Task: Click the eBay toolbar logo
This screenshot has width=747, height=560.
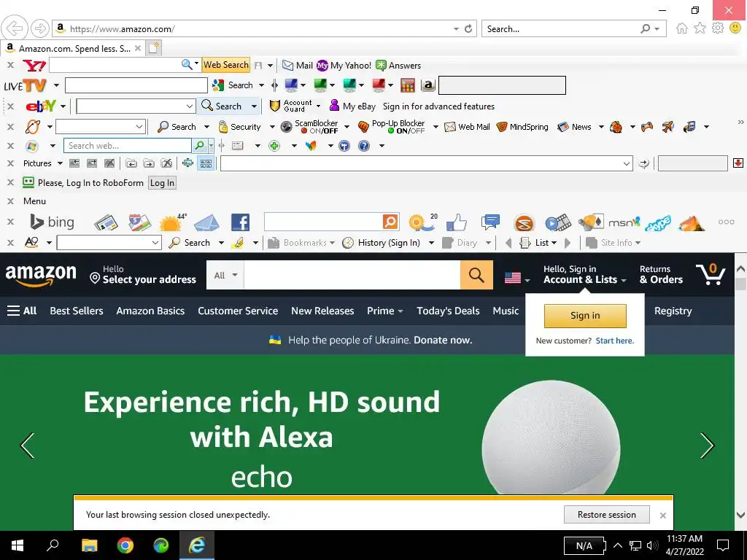Action: tap(41, 106)
